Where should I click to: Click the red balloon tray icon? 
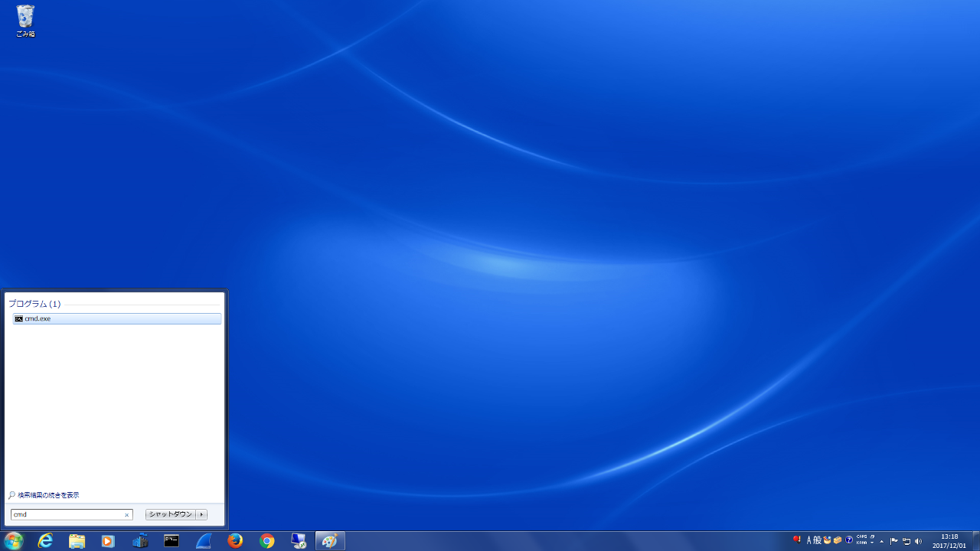click(x=797, y=540)
